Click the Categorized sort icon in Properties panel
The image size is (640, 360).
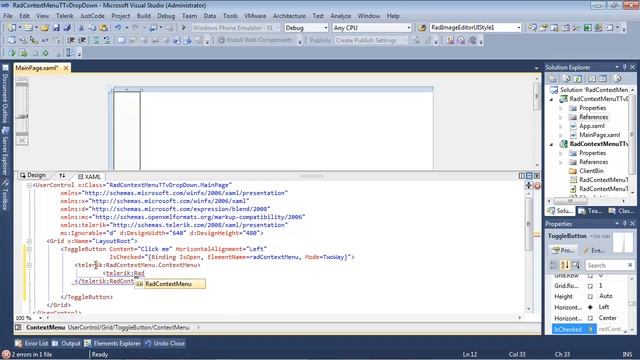[x=553, y=265]
